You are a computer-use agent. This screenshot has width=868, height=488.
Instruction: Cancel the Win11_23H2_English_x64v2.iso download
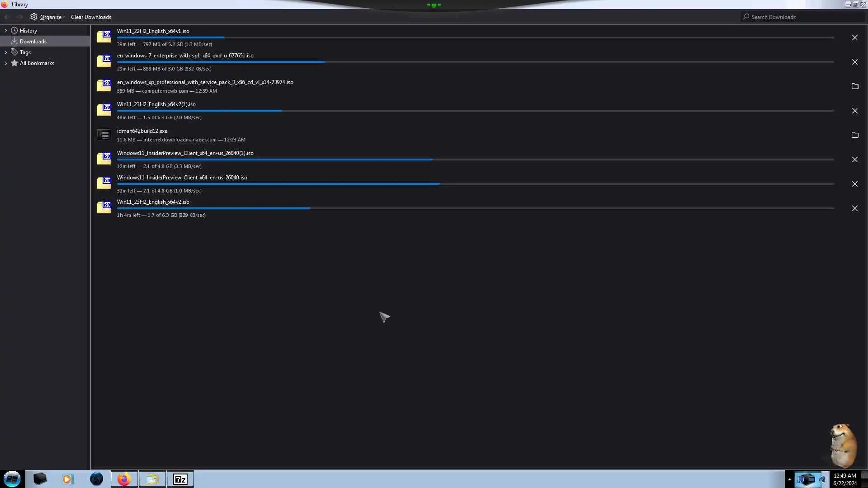coord(854,208)
